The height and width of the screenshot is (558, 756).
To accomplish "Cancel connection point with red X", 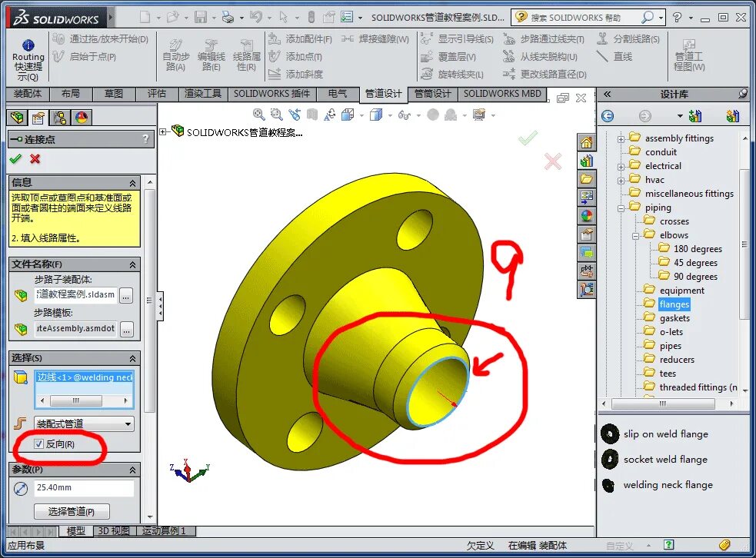I will pyautogui.click(x=35, y=158).
